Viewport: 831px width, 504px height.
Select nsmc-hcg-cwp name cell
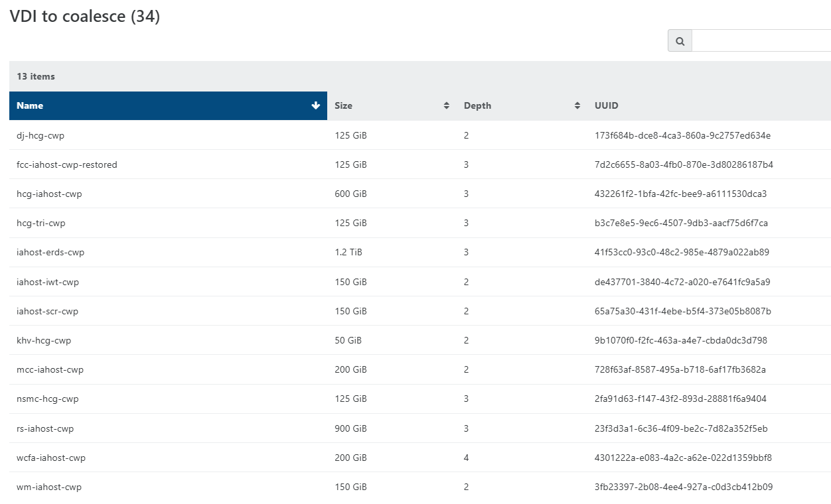48,399
